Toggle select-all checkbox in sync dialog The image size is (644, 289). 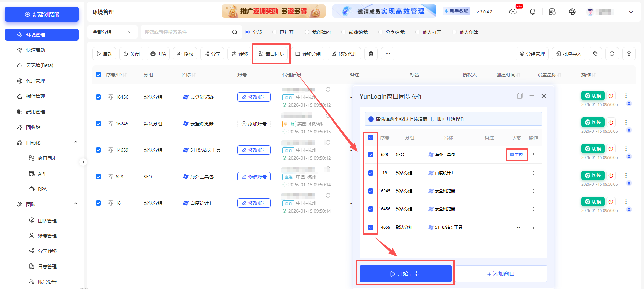pyautogui.click(x=371, y=137)
